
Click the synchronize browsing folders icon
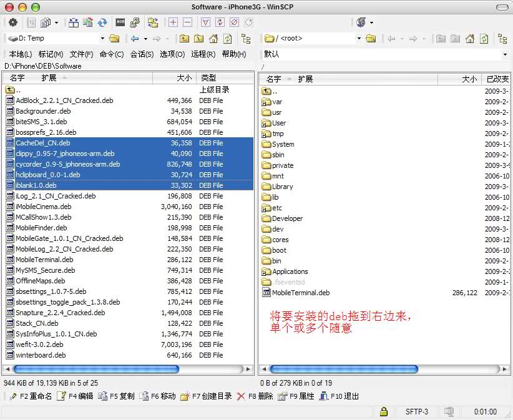coord(153,22)
